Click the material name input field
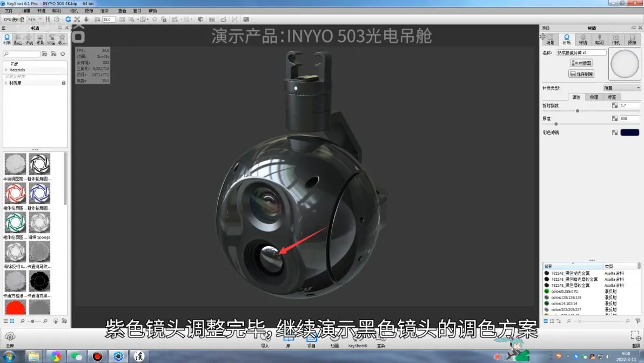The image size is (644, 363). tap(581, 52)
